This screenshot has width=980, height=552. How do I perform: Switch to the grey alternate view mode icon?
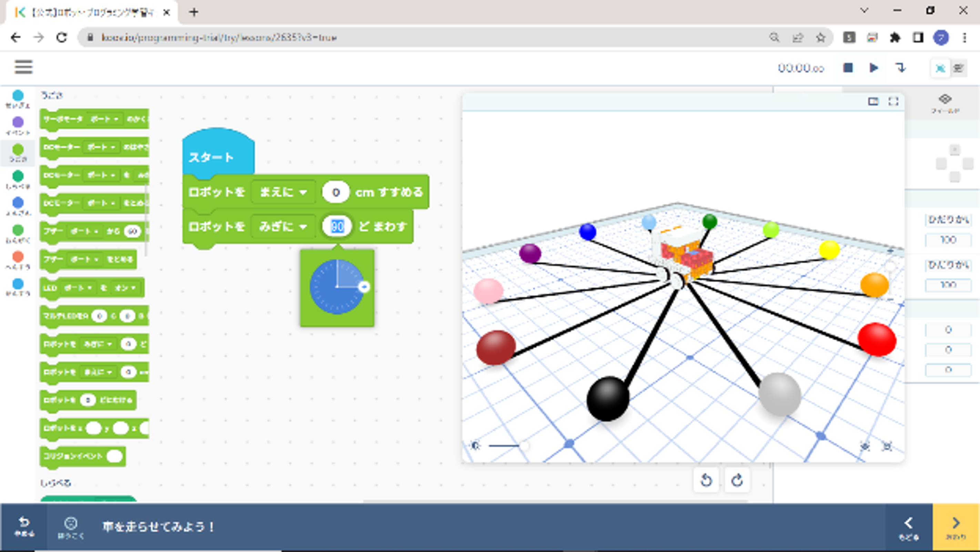point(958,69)
